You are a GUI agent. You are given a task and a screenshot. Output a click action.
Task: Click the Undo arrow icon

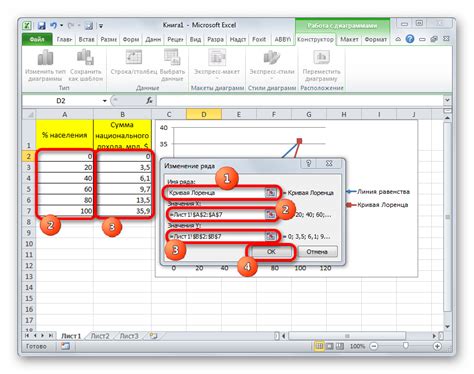(x=54, y=25)
